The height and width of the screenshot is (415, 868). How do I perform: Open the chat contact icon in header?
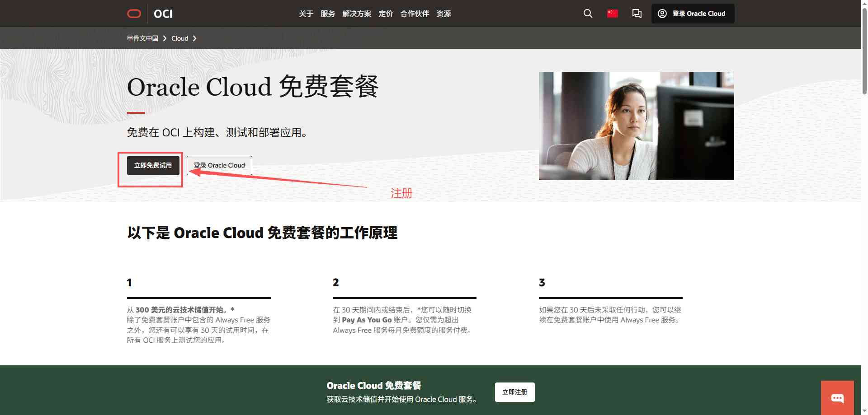tap(637, 14)
